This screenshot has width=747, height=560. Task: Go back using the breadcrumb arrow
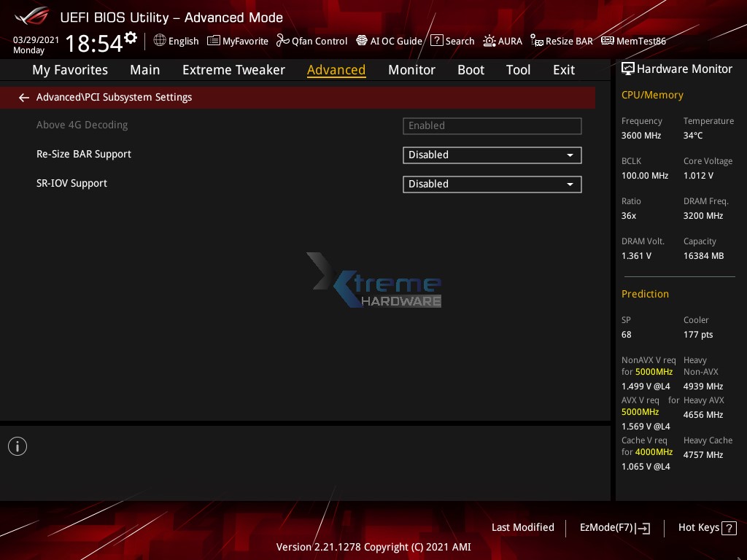click(x=23, y=97)
